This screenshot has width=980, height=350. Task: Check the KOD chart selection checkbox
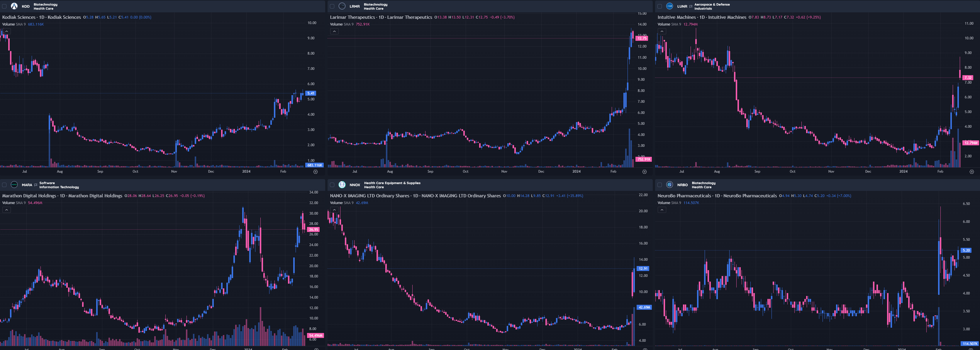(x=5, y=6)
